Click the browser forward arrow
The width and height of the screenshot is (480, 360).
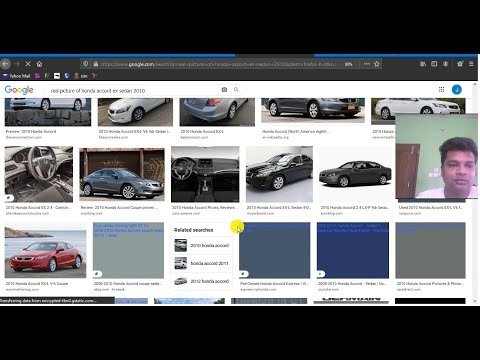[17, 64]
